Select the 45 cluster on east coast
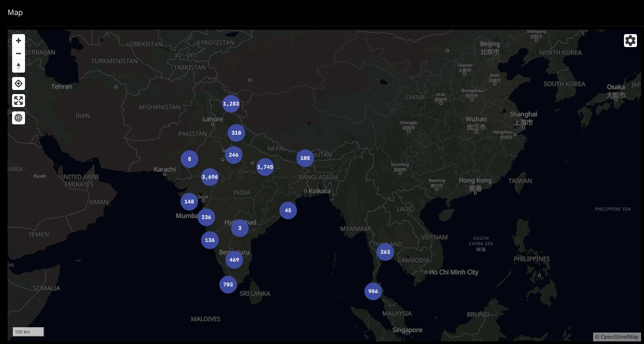 pos(288,211)
